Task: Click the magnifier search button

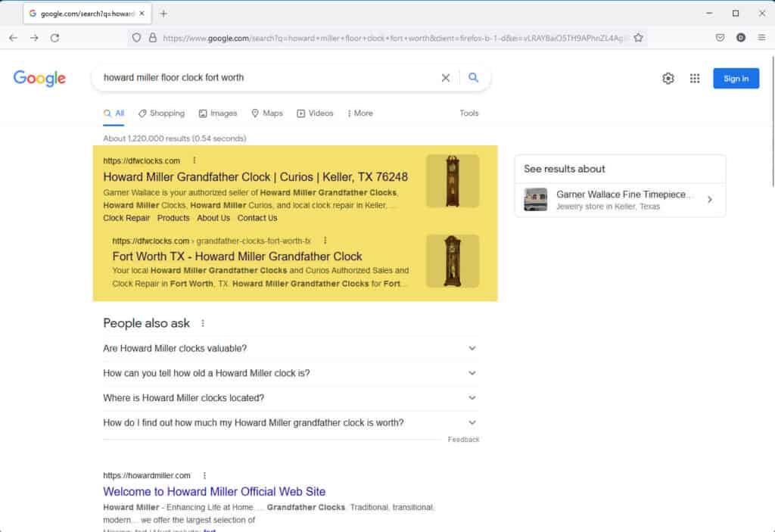Action: coord(473,78)
